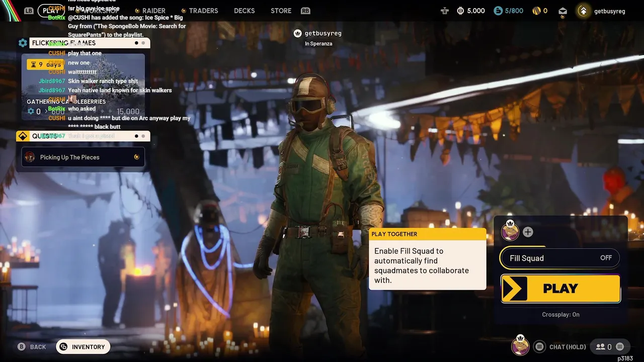Open the friends list people icon
Screen dimensions: 644x362
point(600,346)
